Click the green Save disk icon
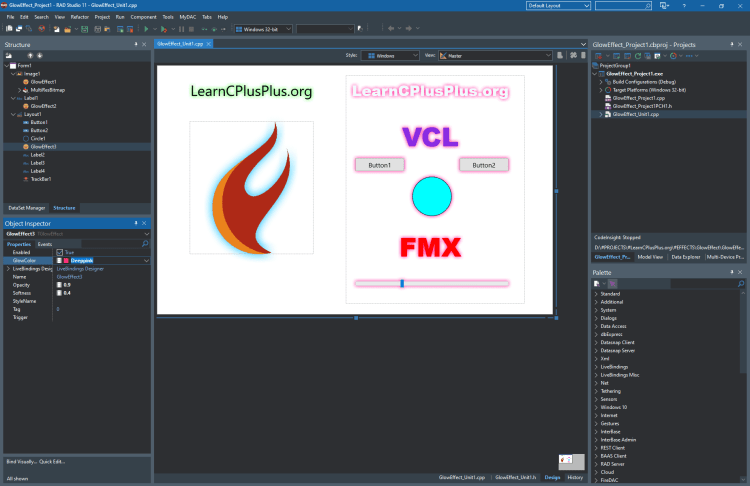 coord(85,29)
